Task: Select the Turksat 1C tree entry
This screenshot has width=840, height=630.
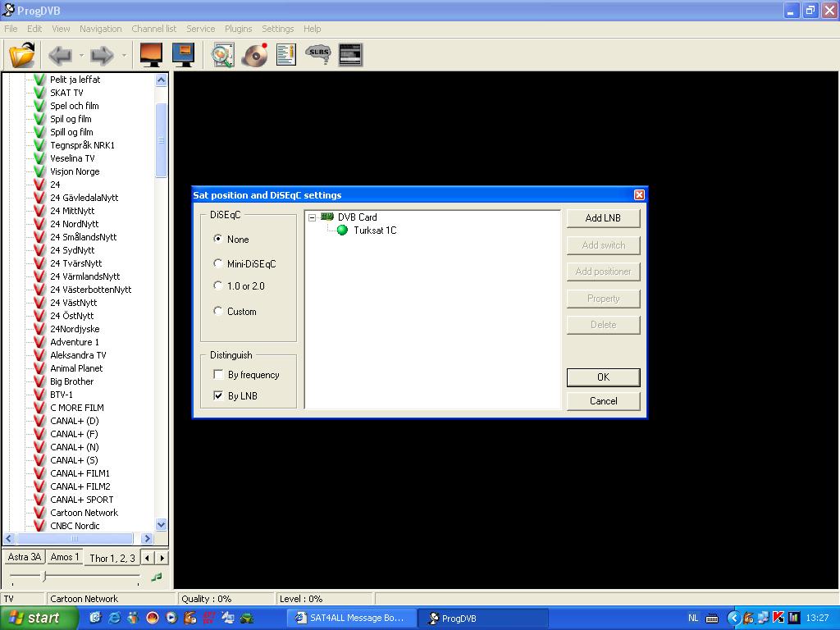Action: point(375,231)
